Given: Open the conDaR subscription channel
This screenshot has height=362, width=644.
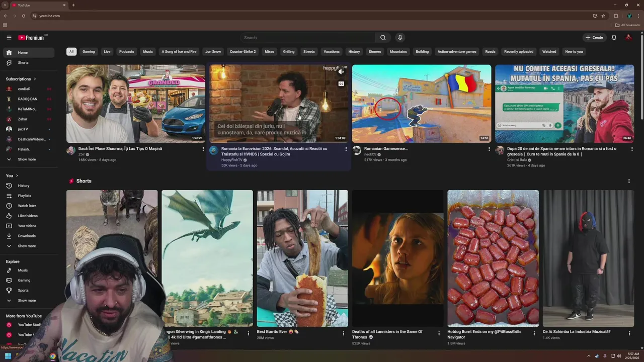Looking at the screenshot, I should click(29, 89).
